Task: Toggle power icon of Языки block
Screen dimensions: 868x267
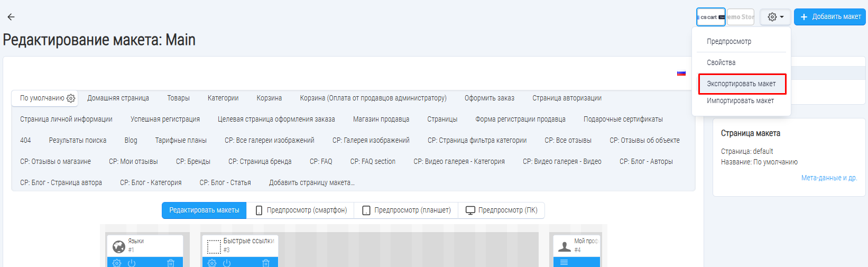Action: tap(132, 263)
